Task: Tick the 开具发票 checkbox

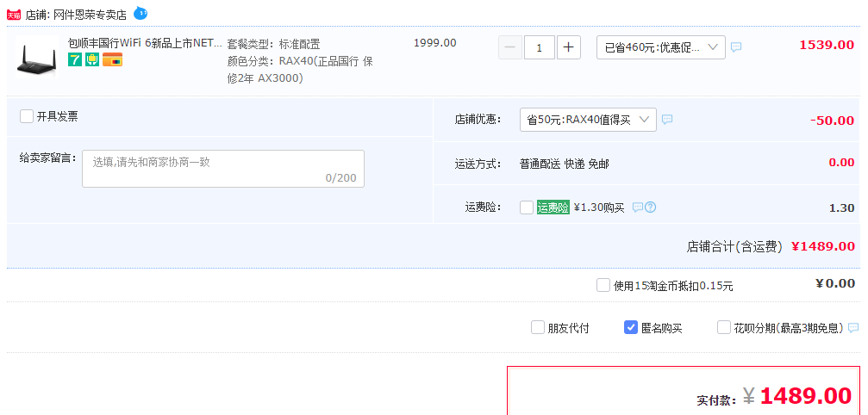Action: pyautogui.click(x=27, y=116)
